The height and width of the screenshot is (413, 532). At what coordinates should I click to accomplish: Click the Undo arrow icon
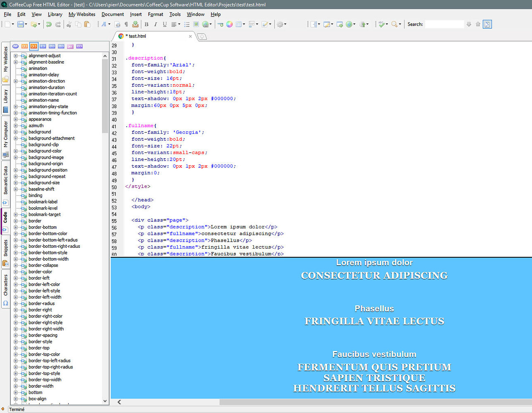[x=48, y=24]
